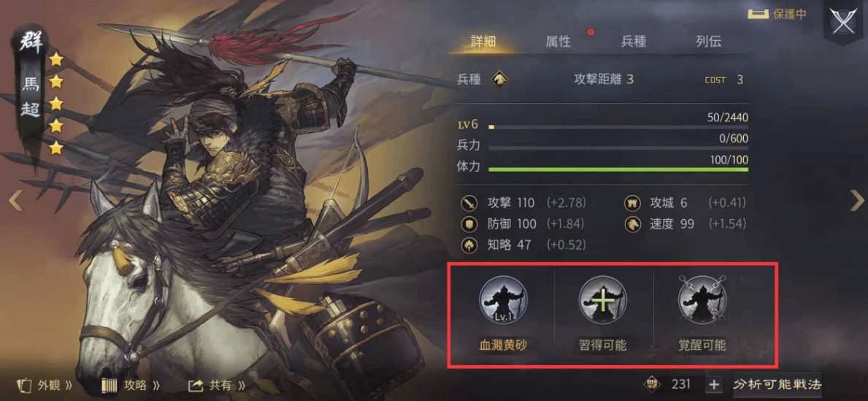Open the 血濺黄砂 Lv.1 skill icon

(503, 301)
